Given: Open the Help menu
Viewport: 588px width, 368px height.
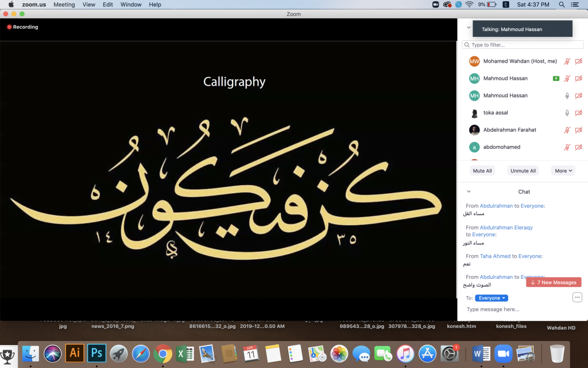Looking at the screenshot, I should (155, 5).
